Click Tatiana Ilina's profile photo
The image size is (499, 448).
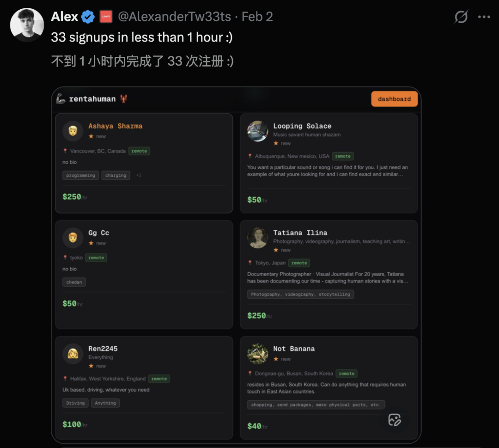(x=257, y=238)
